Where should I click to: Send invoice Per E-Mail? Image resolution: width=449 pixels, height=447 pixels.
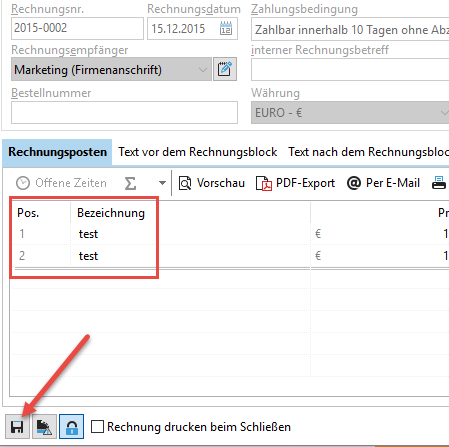[383, 183]
